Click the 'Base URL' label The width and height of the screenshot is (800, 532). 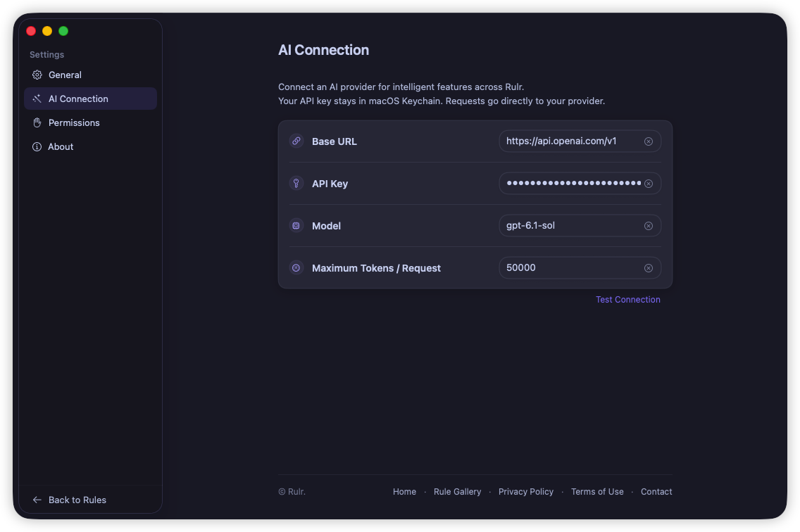coord(335,141)
